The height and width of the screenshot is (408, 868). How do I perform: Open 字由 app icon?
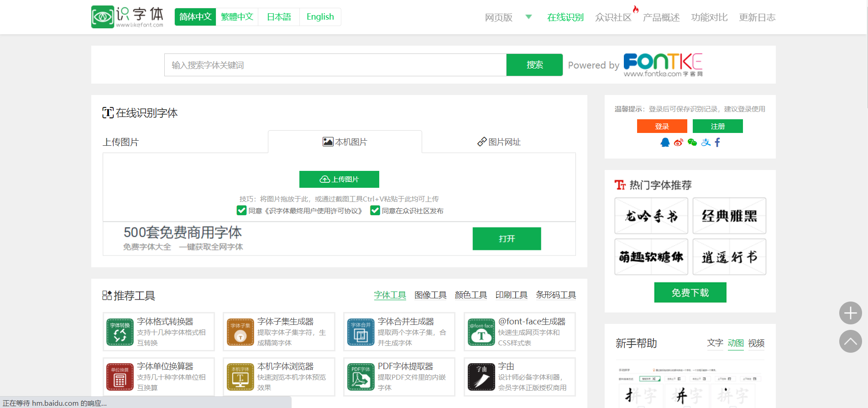[x=481, y=377]
